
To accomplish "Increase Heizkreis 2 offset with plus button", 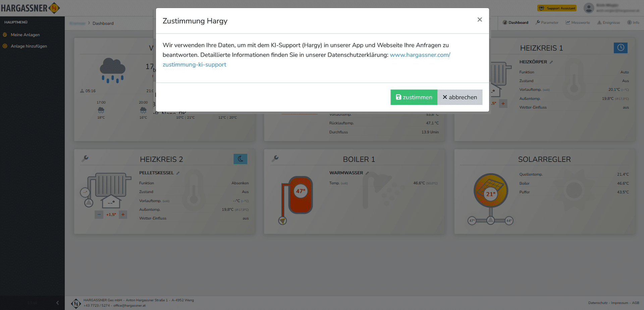I will pyautogui.click(x=123, y=214).
